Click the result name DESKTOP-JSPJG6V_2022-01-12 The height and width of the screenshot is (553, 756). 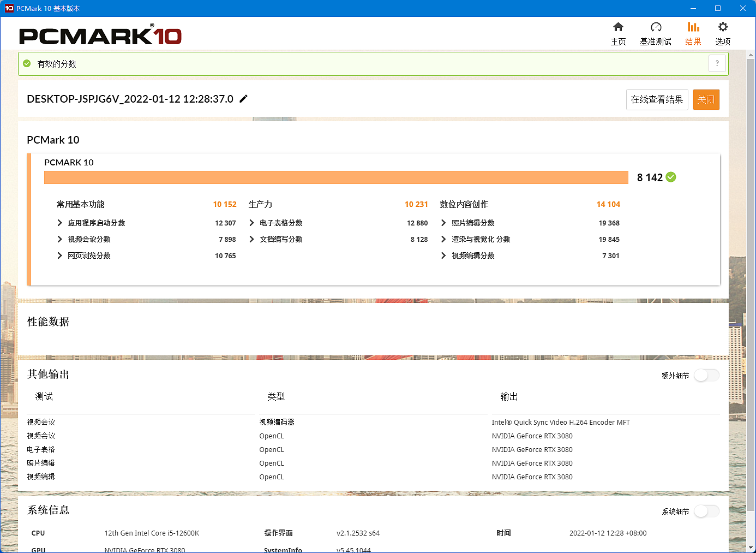tap(130, 99)
